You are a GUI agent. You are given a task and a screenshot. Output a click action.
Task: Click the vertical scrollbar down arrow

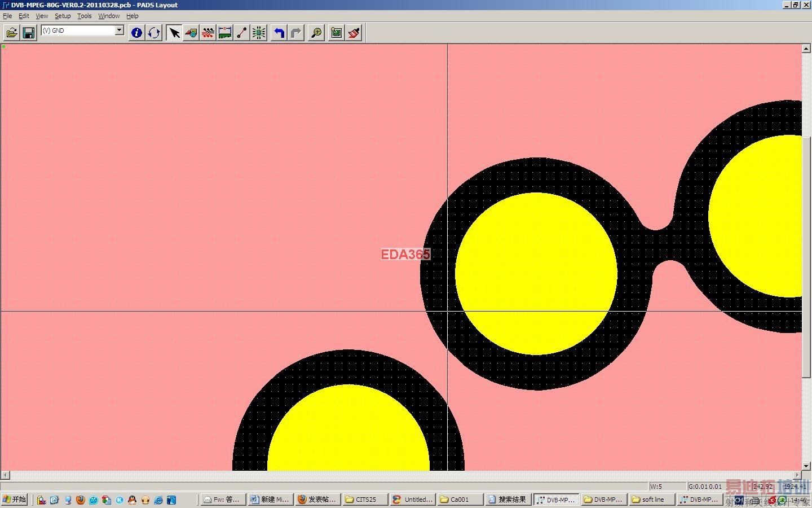[x=806, y=466]
